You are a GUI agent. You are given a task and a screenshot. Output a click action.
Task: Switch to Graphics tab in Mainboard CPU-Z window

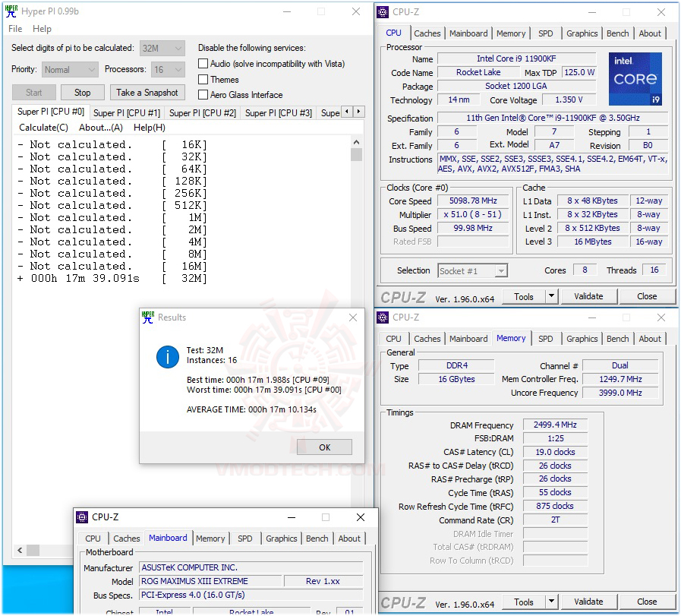[x=282, y=539]
